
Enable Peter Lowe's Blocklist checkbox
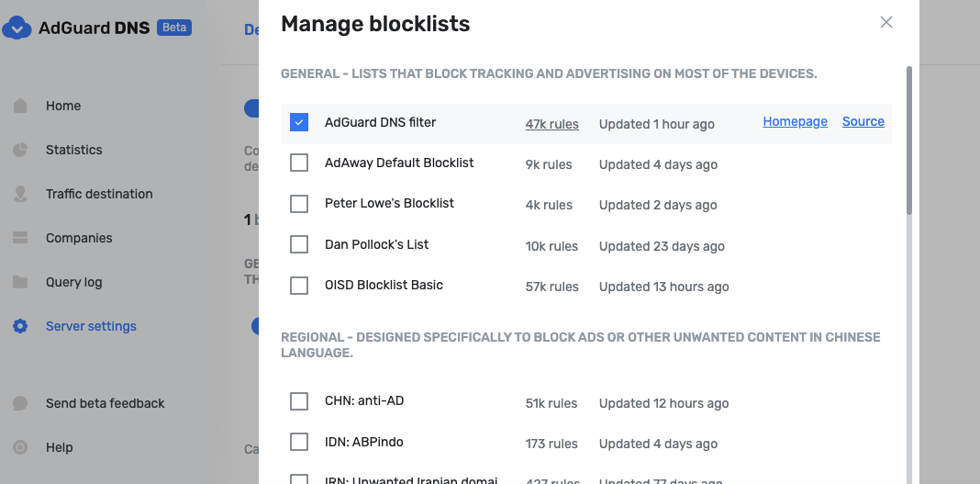click(x=299, y=204)
